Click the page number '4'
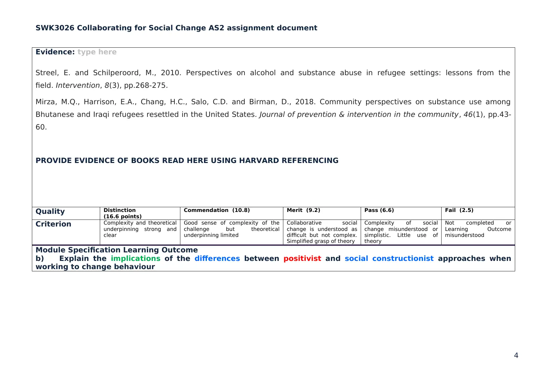554x392 pixels. coord(516,356)
